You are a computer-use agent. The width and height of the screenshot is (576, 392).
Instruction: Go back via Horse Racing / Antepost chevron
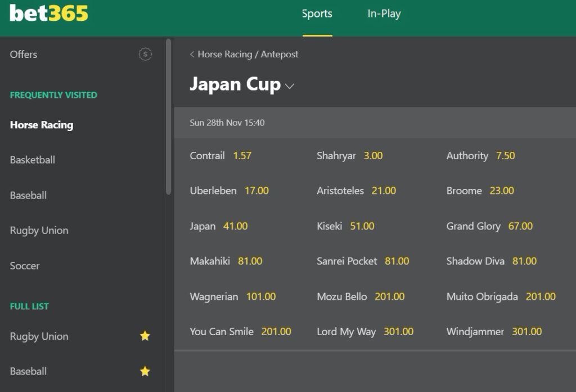pos(192,55)
